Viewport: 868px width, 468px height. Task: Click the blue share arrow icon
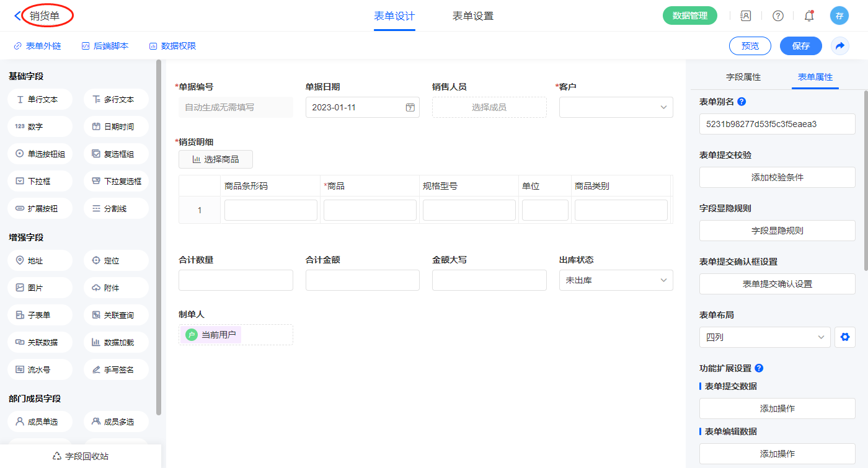pyautogui.click(x=839, y=46)
